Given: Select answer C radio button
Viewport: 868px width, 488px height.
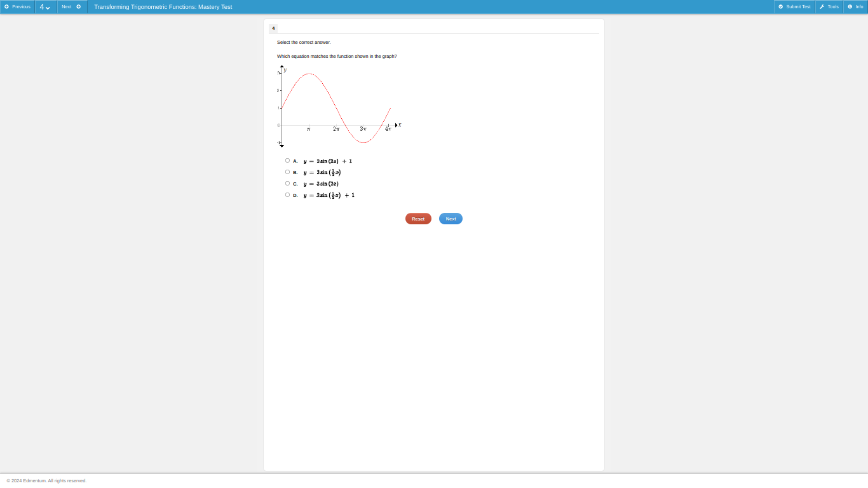Looking at the screenshot, I should click(x=287, y=184).
